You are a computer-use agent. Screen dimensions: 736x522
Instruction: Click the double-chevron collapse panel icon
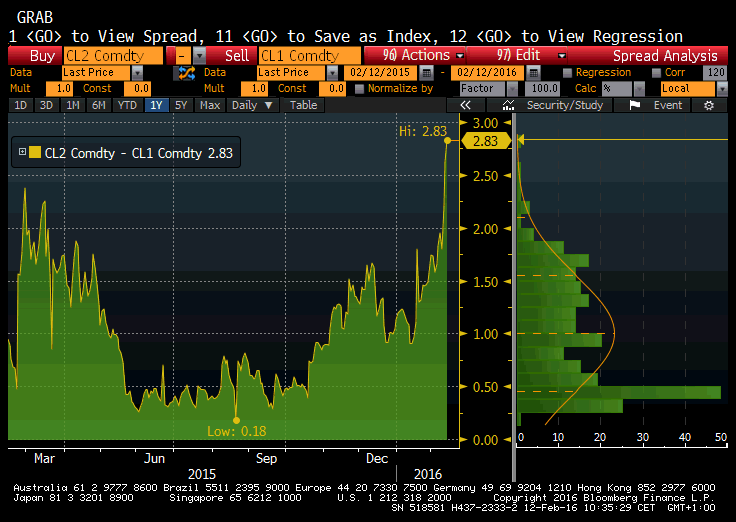tap(465, 105)
